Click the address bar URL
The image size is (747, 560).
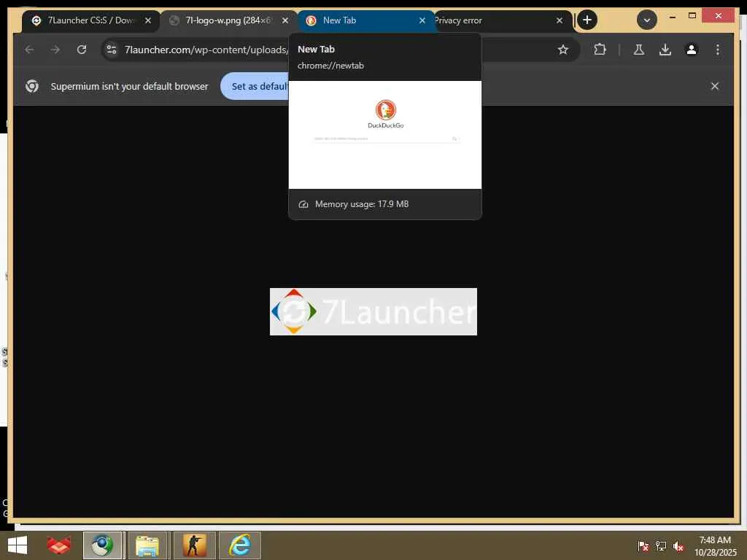[x=206, y=50]
